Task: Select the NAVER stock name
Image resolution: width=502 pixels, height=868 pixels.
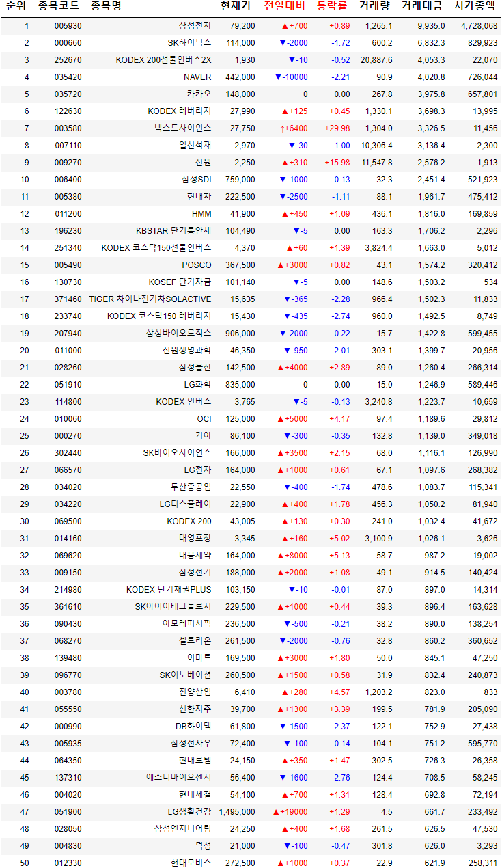Action: pos(197,77)
